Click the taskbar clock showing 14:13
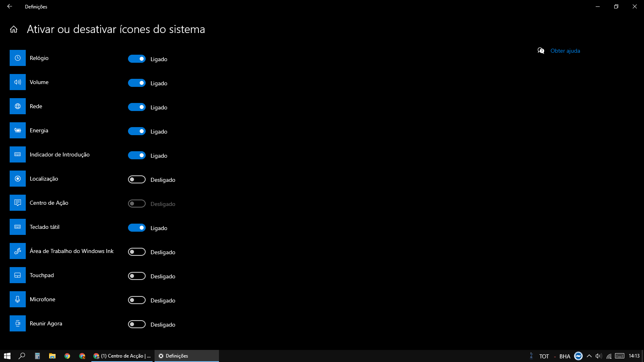Screen dimensions: 644x362 click(634, 356)
